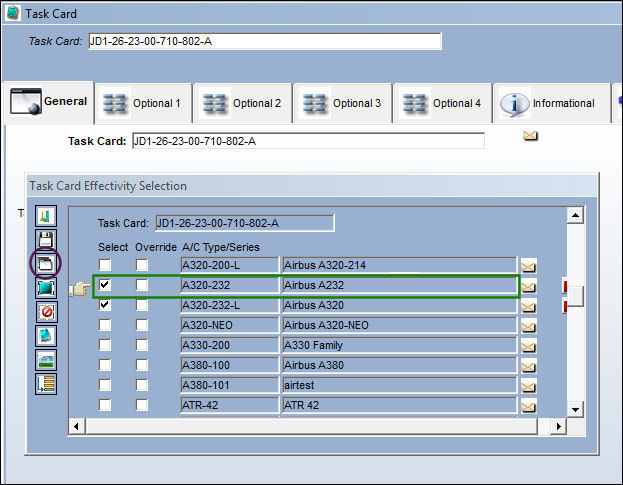
Task: Open envelope note icon for ATR-42 row
Action: click(528, 406)
